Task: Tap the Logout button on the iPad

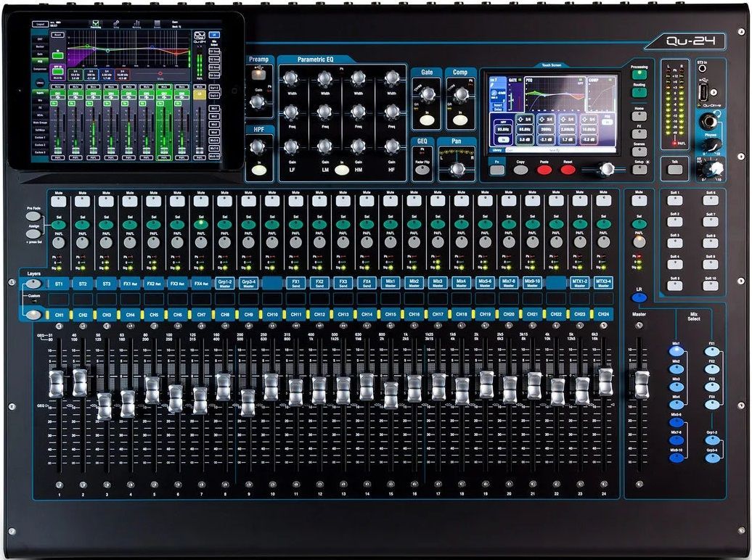Action: tap(41, 23)
